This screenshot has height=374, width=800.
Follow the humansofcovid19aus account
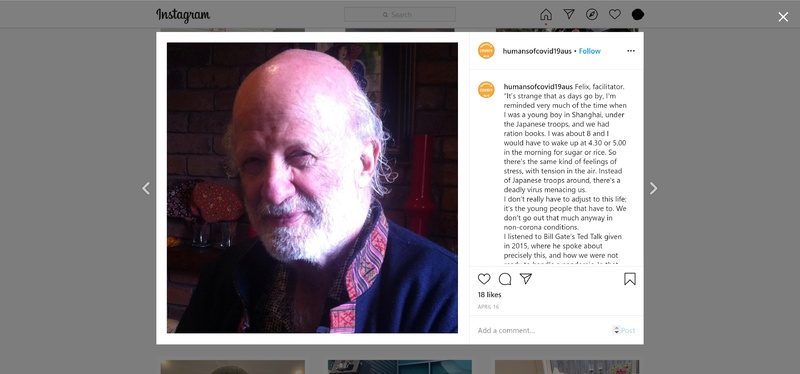pyautogui.click(x=590, y=51)
